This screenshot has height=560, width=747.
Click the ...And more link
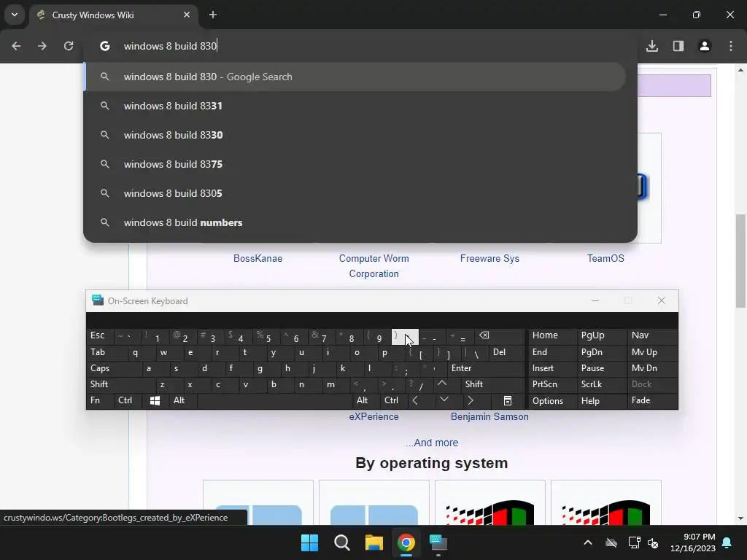(432, 443)
